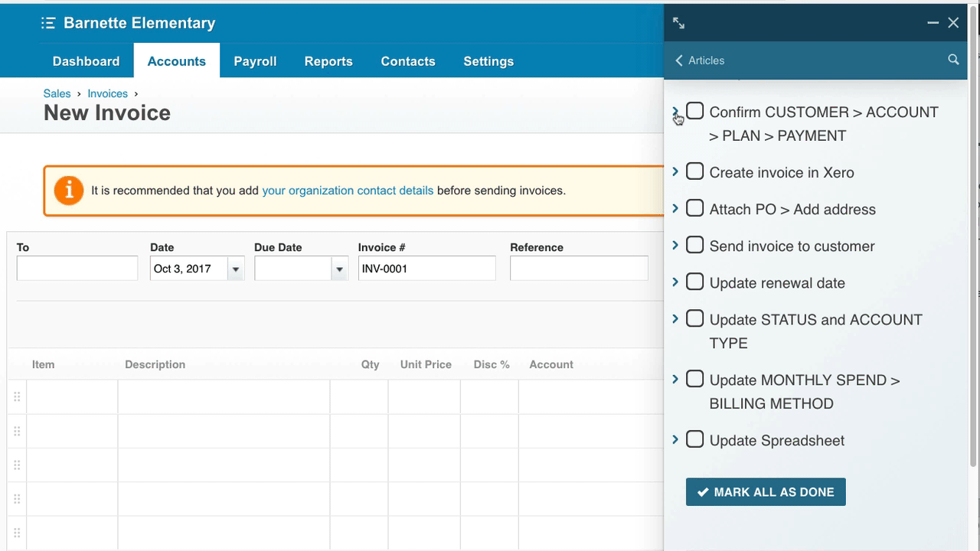Click the Articles back link text
This screenshot has height=551, width=980.
pos(706,60)
